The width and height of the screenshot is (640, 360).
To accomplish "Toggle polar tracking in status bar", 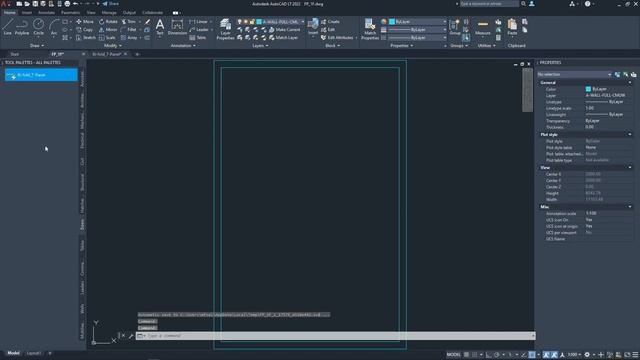I will click(x=496, y=355).
